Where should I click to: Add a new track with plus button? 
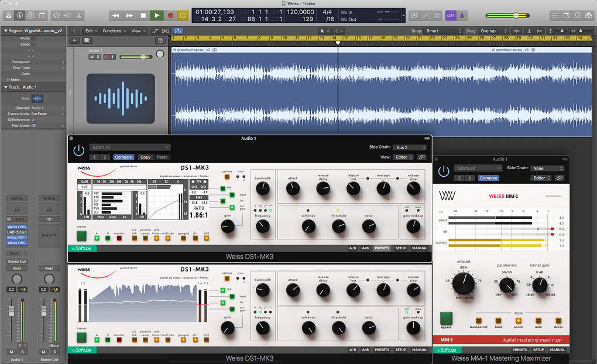coord(74,40)
